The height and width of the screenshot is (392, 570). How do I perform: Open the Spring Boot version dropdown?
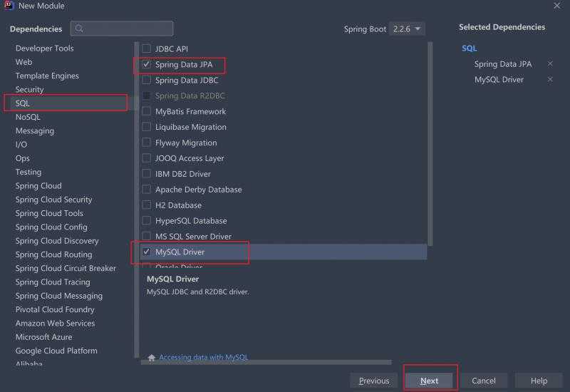(x=407, y=29)
